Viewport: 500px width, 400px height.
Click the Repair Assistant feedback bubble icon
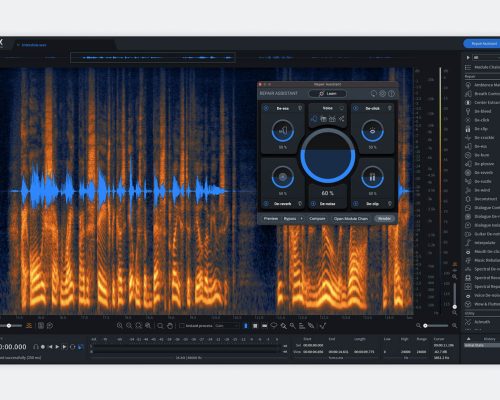pos(373,94)
